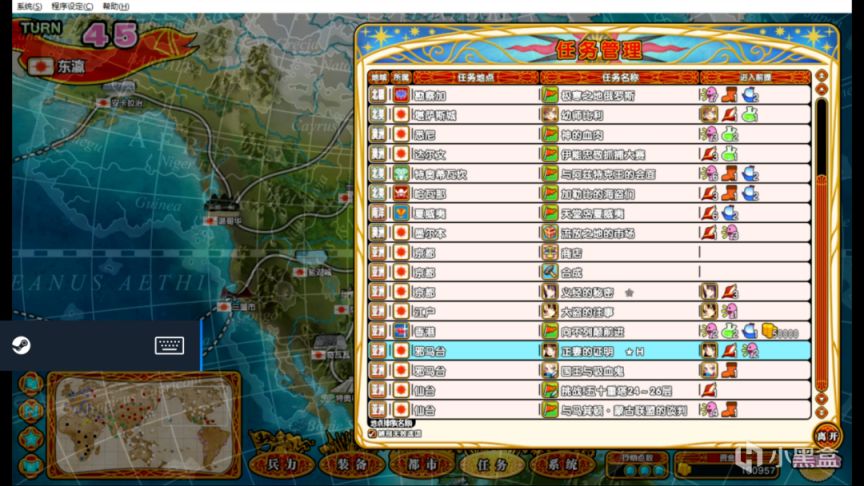Click the world minimap thumbnail
The width and height of the screenshot is (864, 486).
coord(144,425)
